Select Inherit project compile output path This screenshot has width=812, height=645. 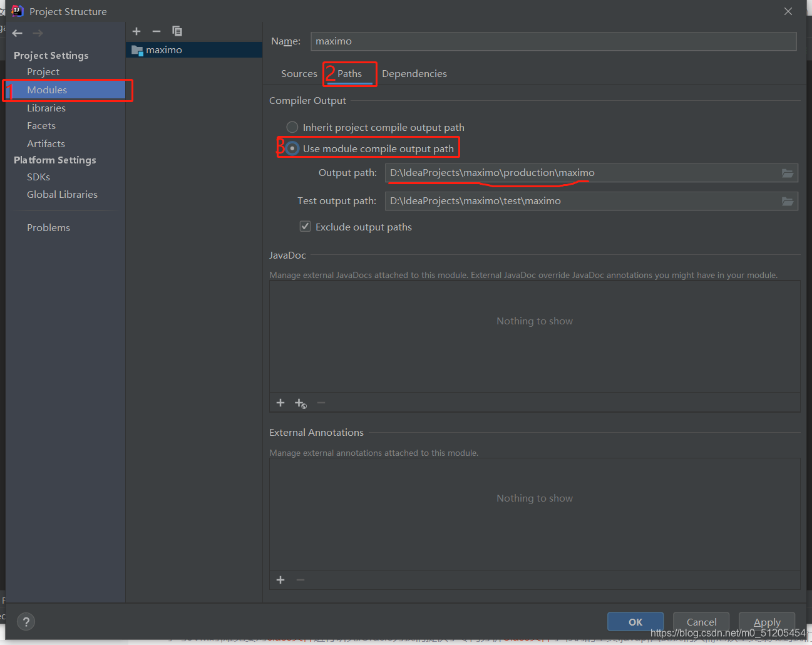292,127
